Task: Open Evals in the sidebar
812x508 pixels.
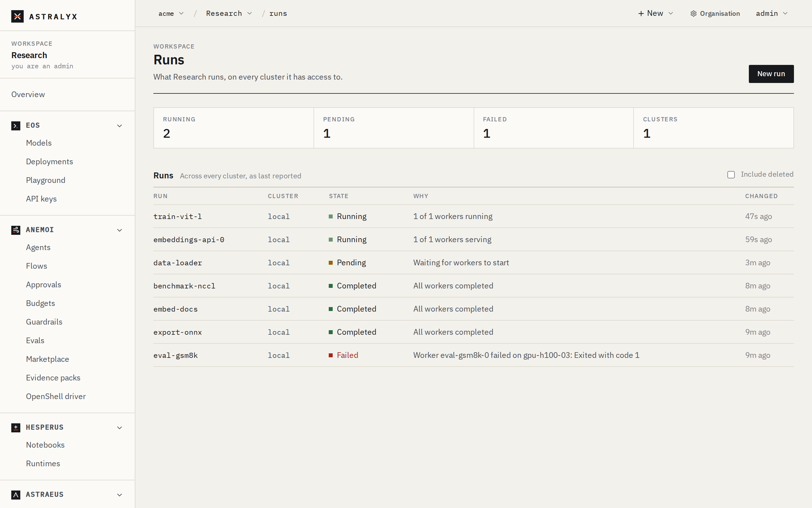Action: click(35, 341)
